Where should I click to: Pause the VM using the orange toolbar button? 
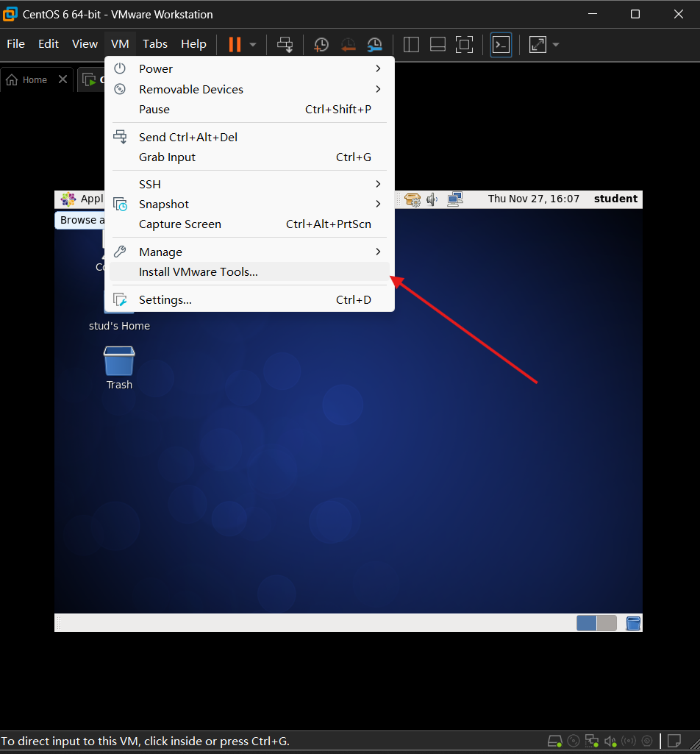tap(235, 44)
